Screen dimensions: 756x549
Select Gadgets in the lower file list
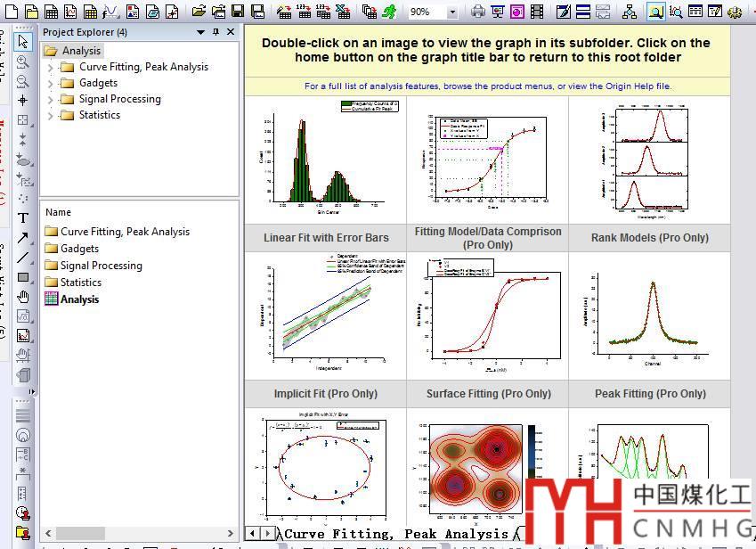tap(72, 249)
